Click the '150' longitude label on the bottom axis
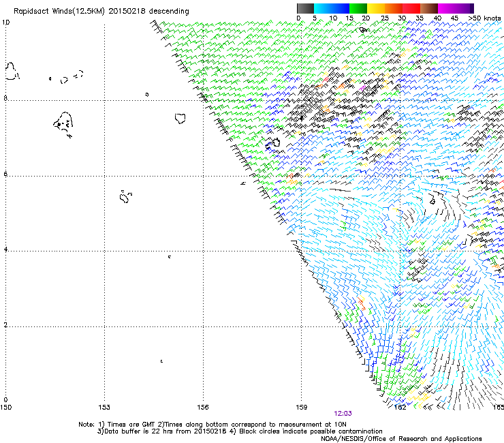This screenshot has width=504, height=443. 5,408
